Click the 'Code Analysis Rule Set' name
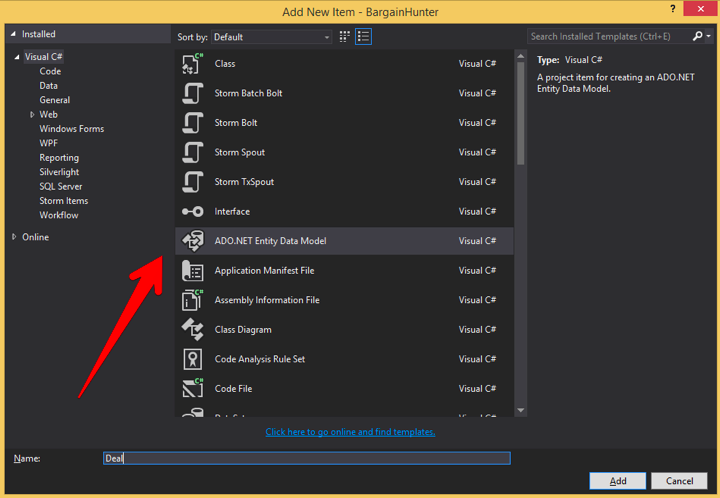Viewport: 720px width, 498px height. (x=260, y=359)
